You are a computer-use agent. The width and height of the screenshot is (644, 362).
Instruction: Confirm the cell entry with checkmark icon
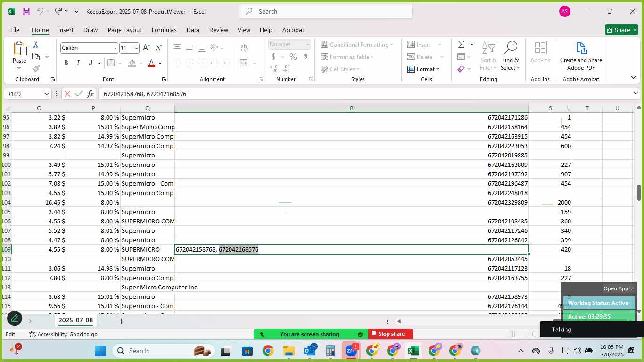tap(79, 94)
